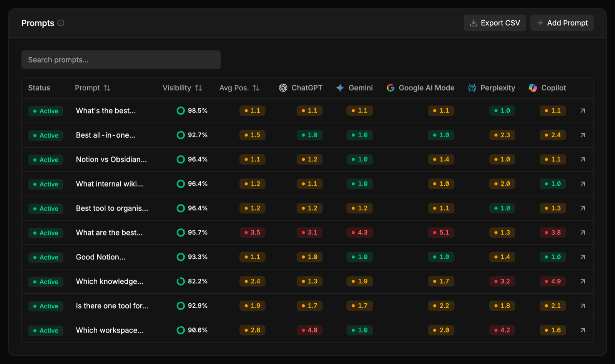Screen dimensions: 615x364
Task: Click Add Prompt button
Action: tap(562, 23)
